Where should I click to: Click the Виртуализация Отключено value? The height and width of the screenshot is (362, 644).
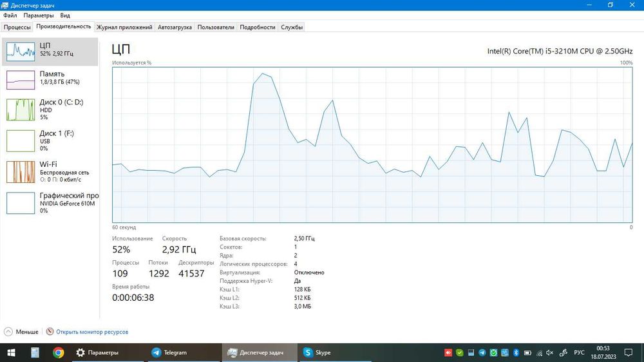(x=309, y=272)
